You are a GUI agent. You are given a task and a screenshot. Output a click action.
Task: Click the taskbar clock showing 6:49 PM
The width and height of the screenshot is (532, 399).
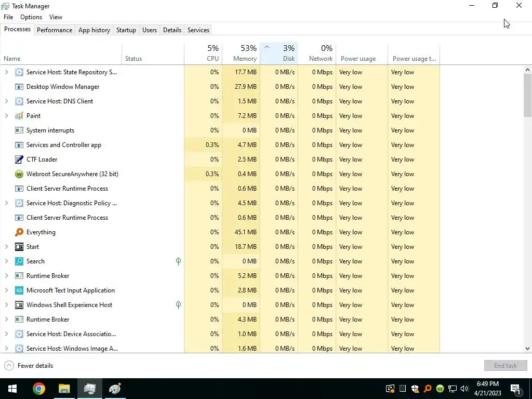pyautogui.click(x=488, y=389)
